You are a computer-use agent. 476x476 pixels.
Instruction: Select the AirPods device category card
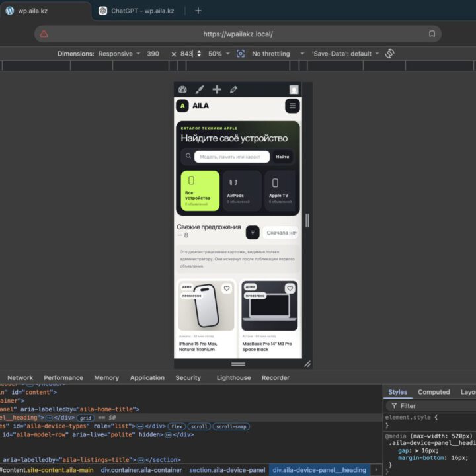tap(242, 190)
